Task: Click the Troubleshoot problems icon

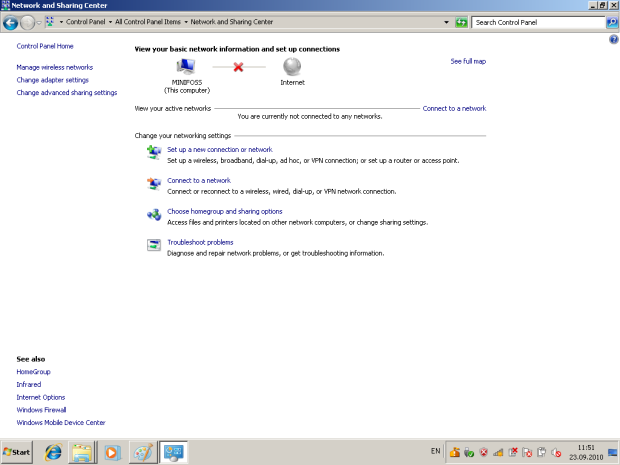Action: [x=154, y=245]
